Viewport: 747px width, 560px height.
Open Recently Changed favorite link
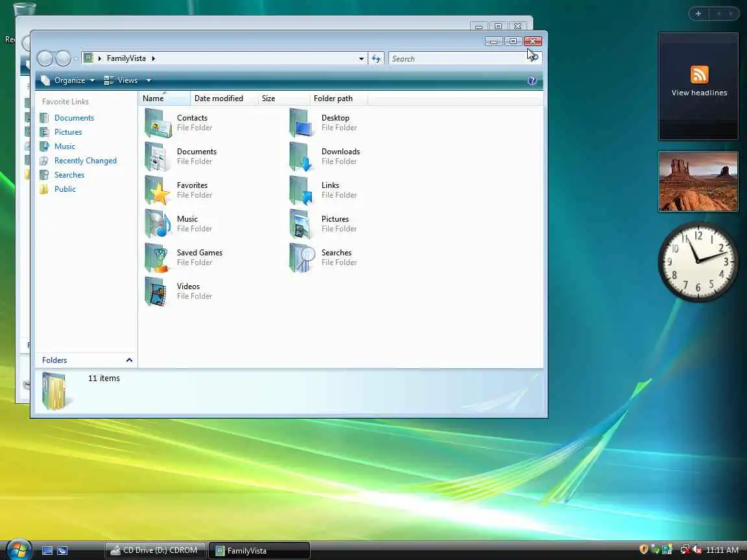click(86, 161)
